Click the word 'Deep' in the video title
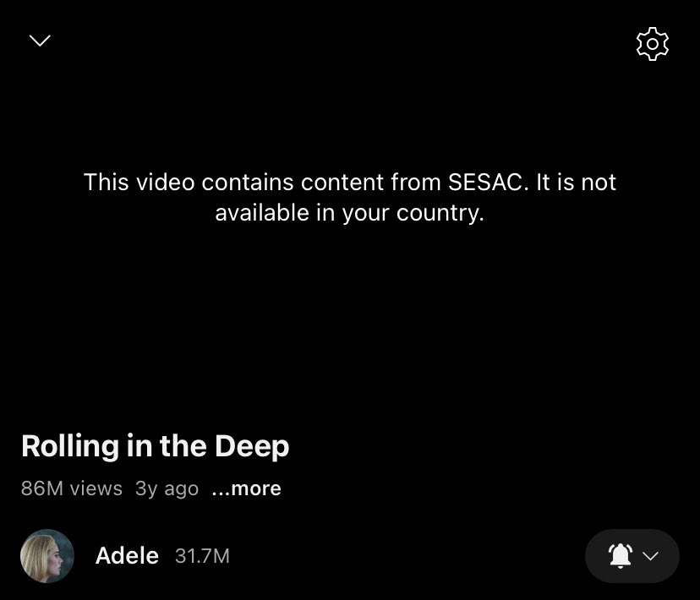This screenshot has height=600, width=700. [x=252, y=446]
